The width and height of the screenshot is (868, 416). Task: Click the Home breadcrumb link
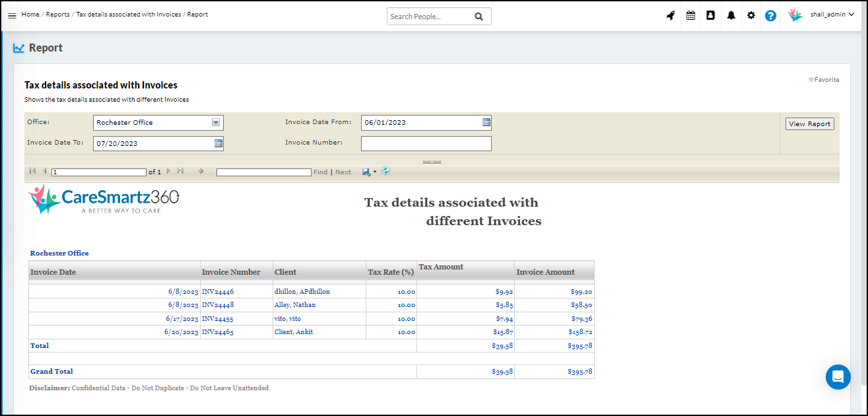coord(30,15)
